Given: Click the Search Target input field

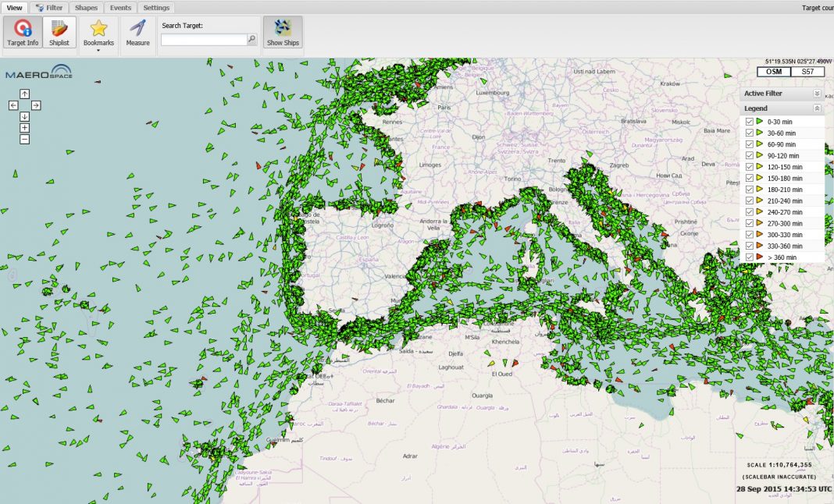Looking at the screenshot, I should tap(203, 39).
